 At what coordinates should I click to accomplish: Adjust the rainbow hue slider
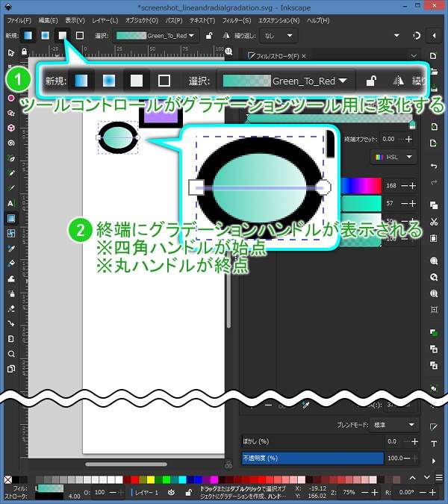[x=361, y=186]
